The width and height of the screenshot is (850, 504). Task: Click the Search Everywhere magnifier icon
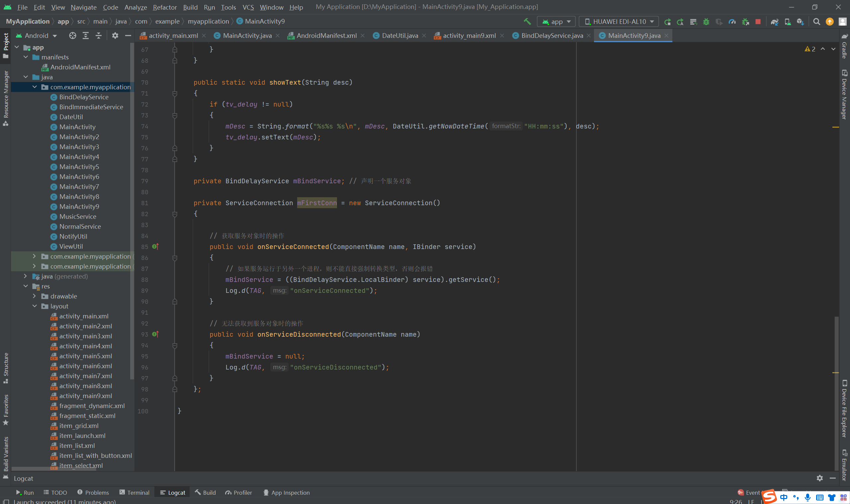(817, 22)
